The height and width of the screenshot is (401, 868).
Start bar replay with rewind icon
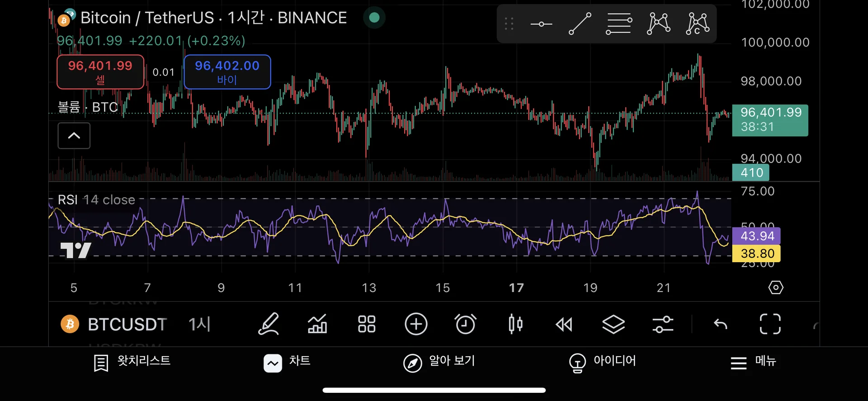[564, 324]
